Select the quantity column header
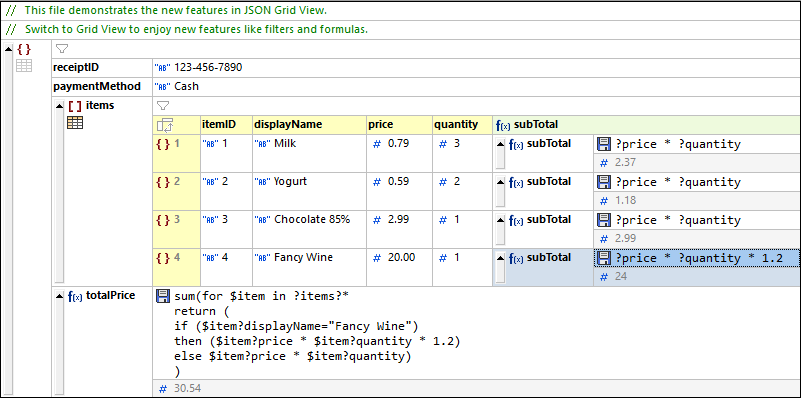The height and width of the screenshot is (398, 801). tap(462, 124)
